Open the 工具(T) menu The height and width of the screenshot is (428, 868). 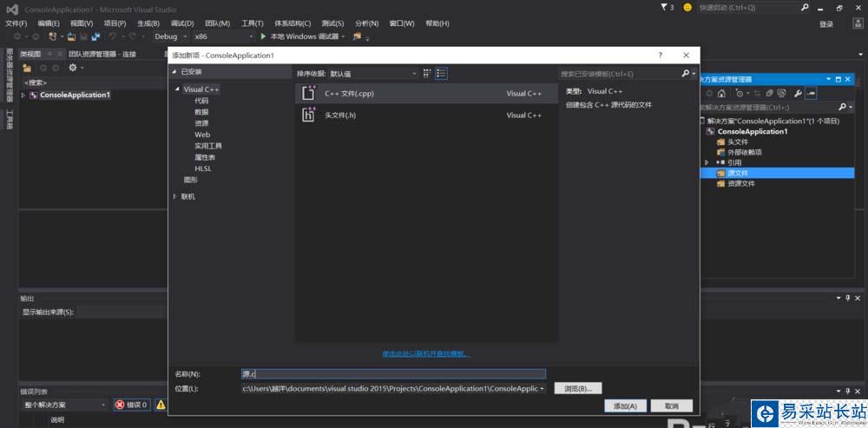click(252, 23)
